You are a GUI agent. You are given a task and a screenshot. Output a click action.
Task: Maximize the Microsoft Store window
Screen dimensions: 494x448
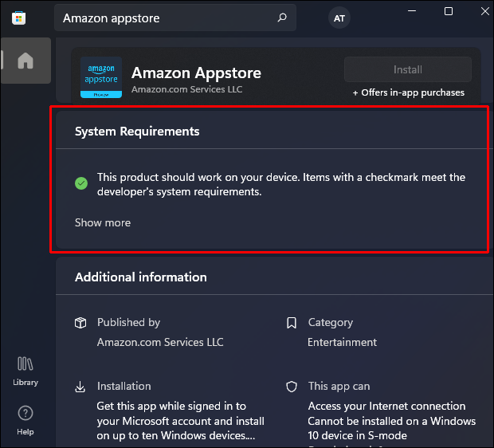[449, 11]
